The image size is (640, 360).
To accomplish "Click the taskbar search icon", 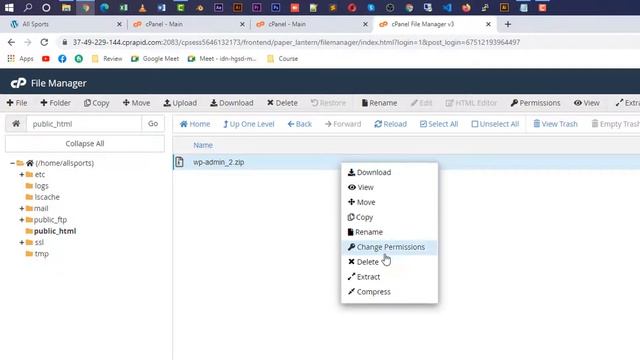I will pos(28,7).
